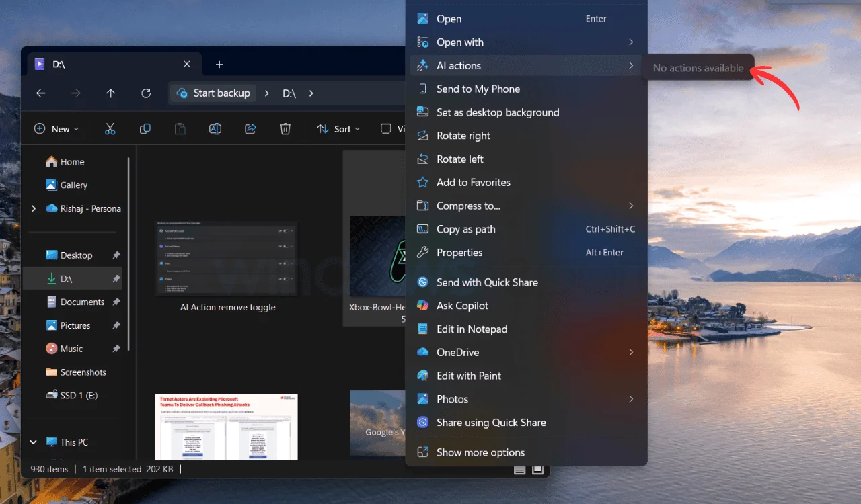Click Show more options entry
The image size is (861, 504).
[480, 452]
